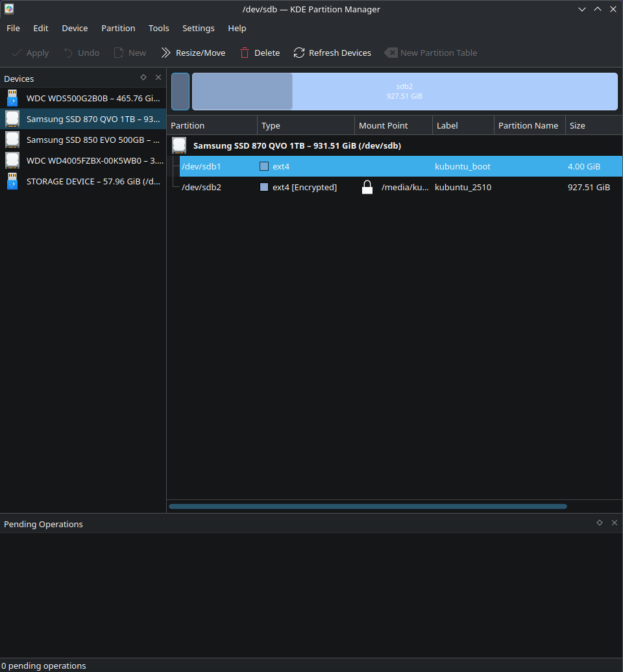Open the Device menu
The width and height of the screenshot is (623, 672).
[x=75, y=29]
